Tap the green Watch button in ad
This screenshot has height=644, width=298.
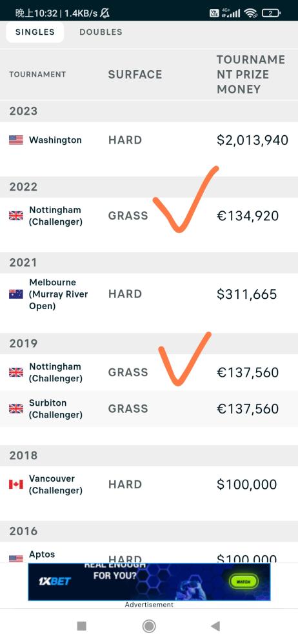pos(243,582)
